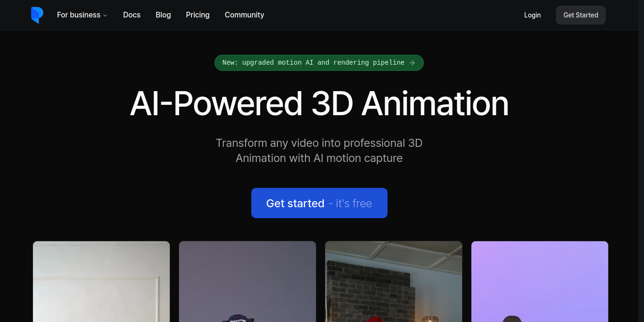Open the purple background animation thumbnail
This screenshot has height=322, width=644.
tap(540, 281)
